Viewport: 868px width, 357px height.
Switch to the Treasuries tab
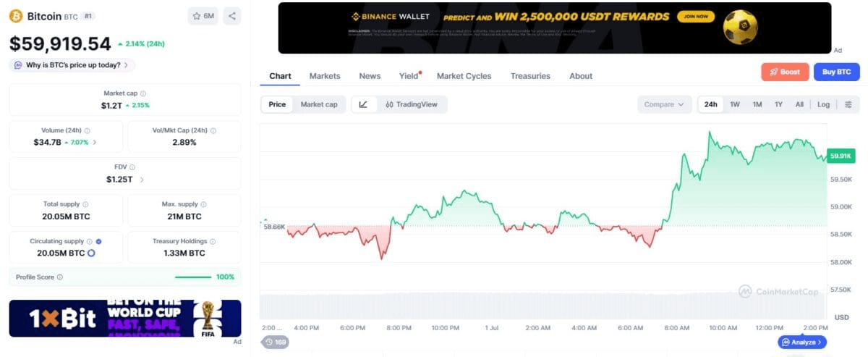(x=530, y=76)
